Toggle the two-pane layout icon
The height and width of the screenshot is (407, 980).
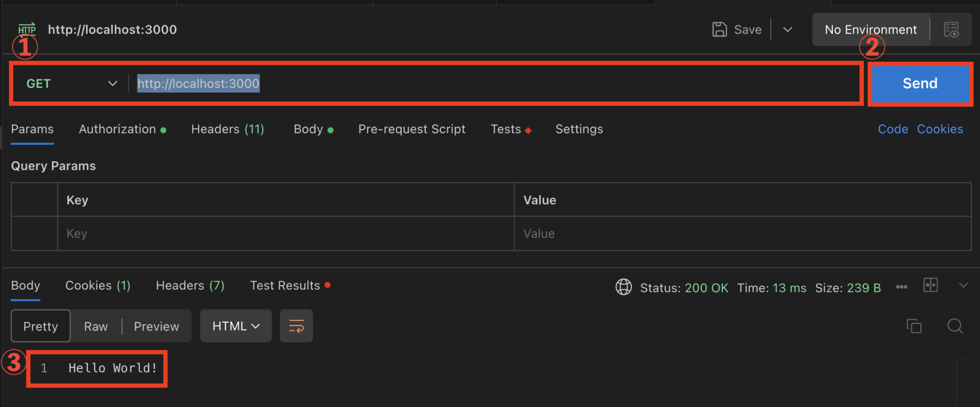(930, 285)
